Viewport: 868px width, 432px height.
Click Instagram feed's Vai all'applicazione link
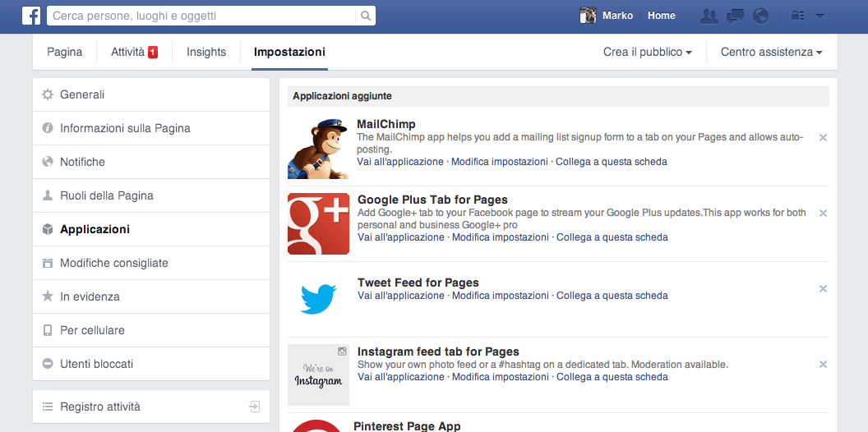(401, 377)
